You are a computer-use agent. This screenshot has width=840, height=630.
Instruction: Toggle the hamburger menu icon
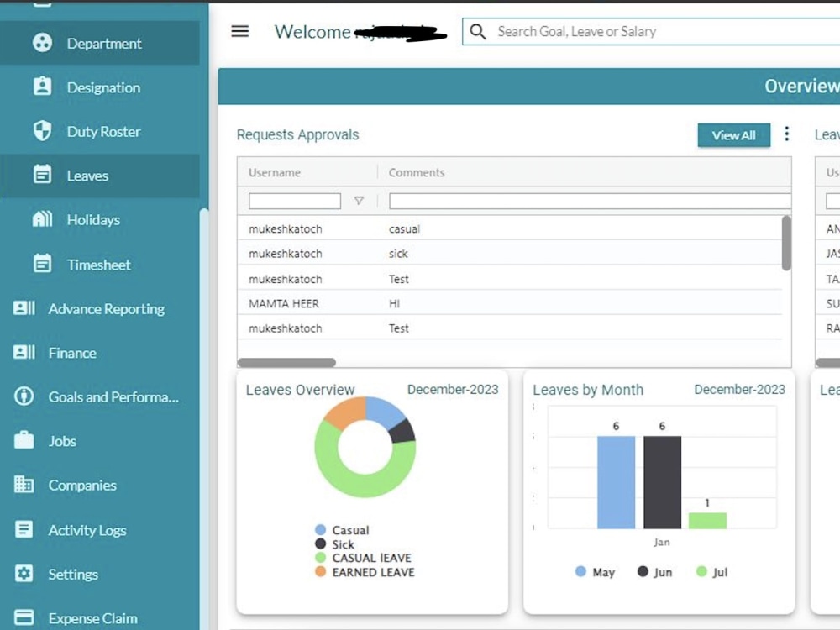[240, 31]
